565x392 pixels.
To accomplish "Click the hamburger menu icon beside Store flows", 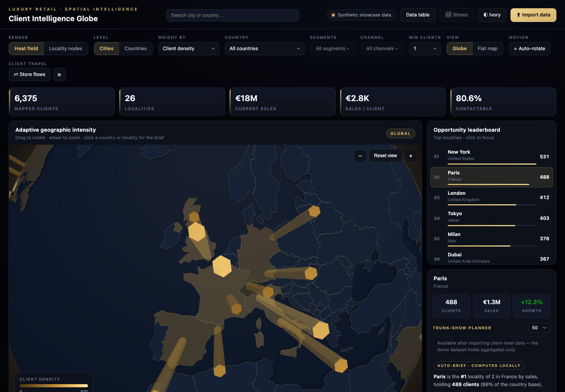I will click(x=59, y=74).
